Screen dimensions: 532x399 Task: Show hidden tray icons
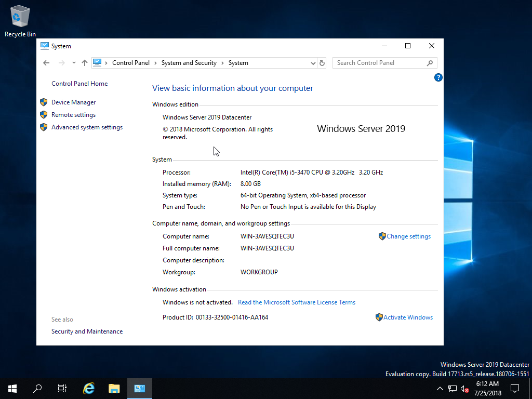440,389
